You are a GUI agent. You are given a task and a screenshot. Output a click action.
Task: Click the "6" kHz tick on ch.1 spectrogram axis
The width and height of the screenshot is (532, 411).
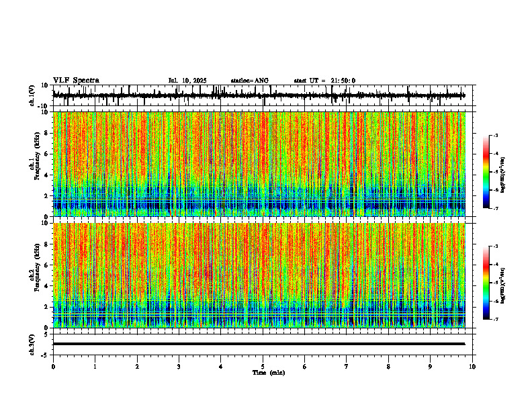[x=47, y=154]
